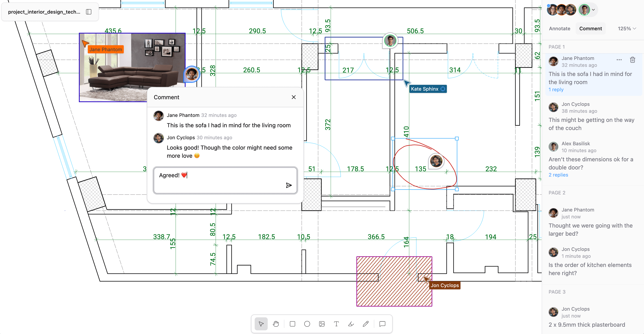Select the rectangle shape tool
Screen dimensions: 644x334
(x=292, y=324)
